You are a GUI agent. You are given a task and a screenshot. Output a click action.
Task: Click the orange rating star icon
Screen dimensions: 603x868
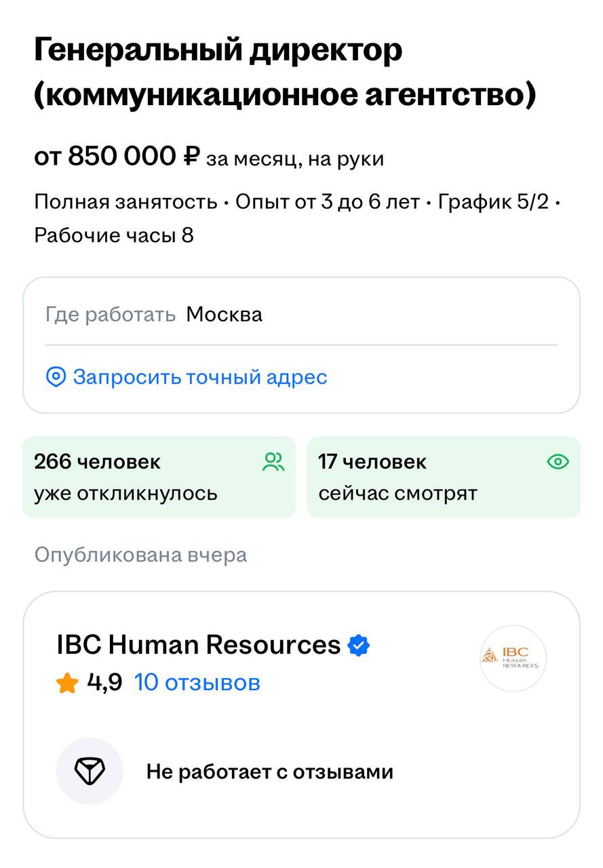(67, 683)
